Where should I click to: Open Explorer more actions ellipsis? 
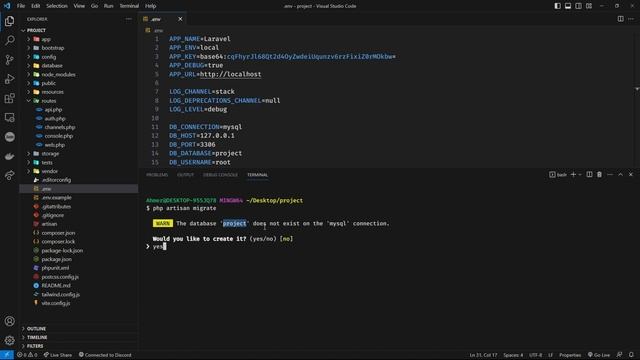(x=129, y=19)
